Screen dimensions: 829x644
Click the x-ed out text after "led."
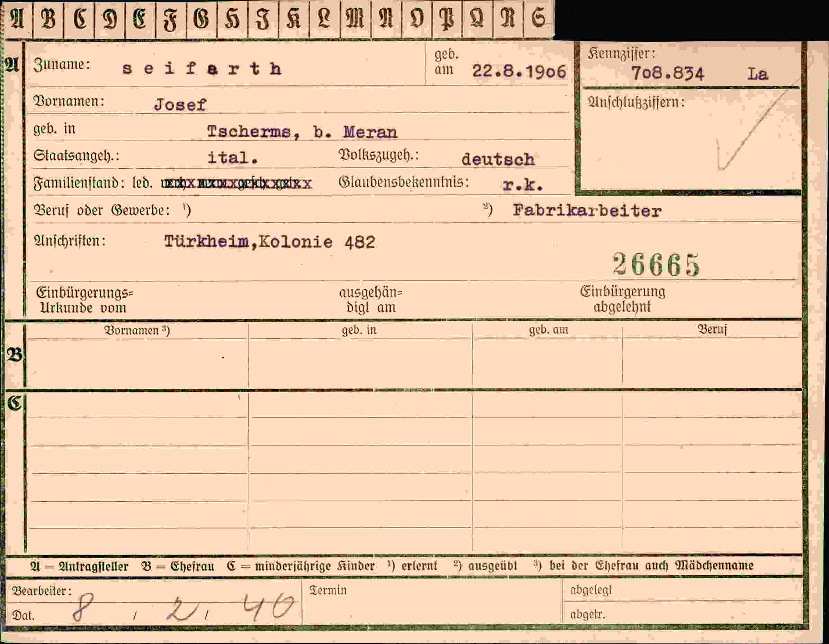[x=237, y=184]
